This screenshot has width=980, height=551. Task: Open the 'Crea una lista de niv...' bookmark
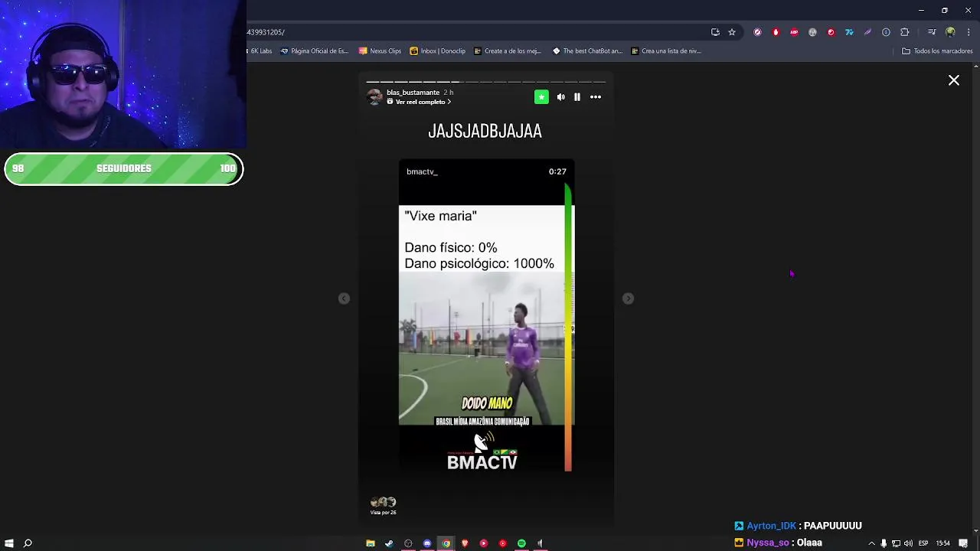point(666,51)
